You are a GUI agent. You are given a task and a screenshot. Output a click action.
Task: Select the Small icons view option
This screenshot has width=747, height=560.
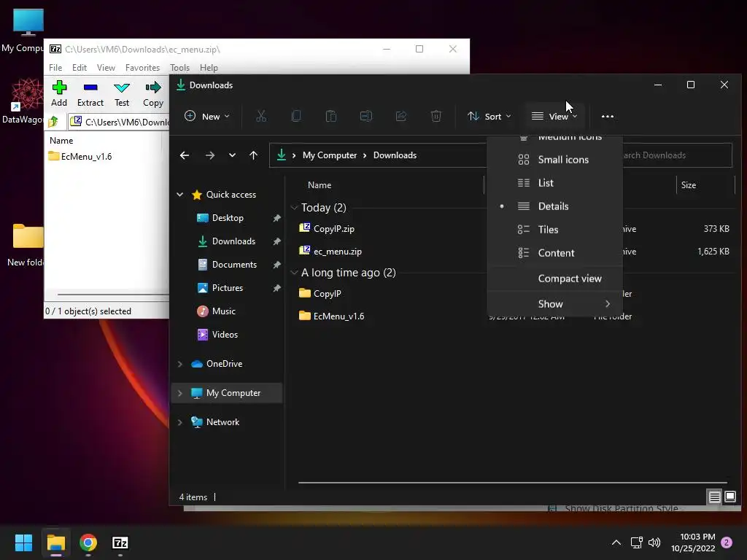(x=554, y=160)
